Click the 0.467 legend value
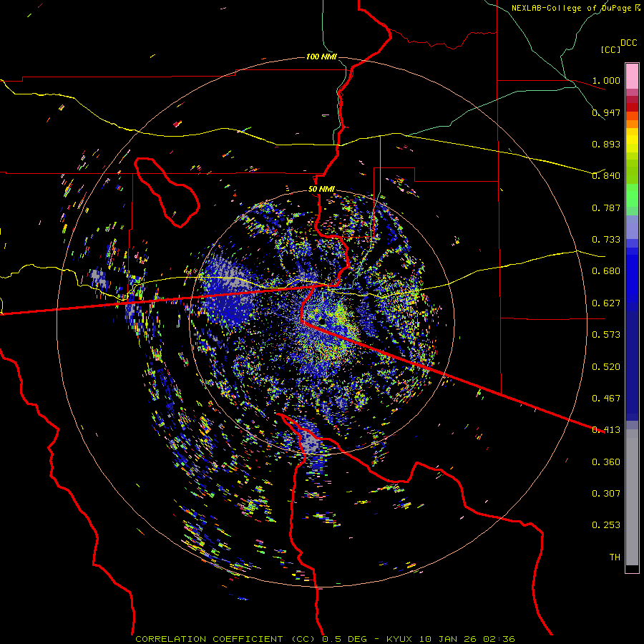 [606, 399]
